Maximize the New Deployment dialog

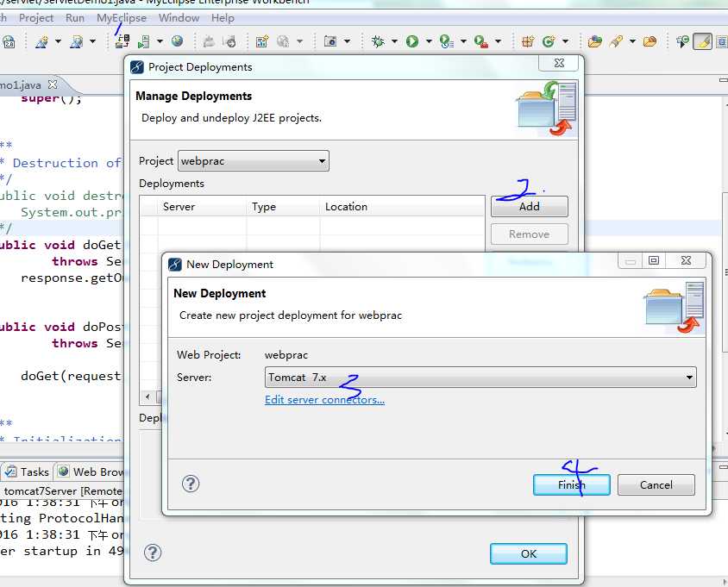point(654,260)
